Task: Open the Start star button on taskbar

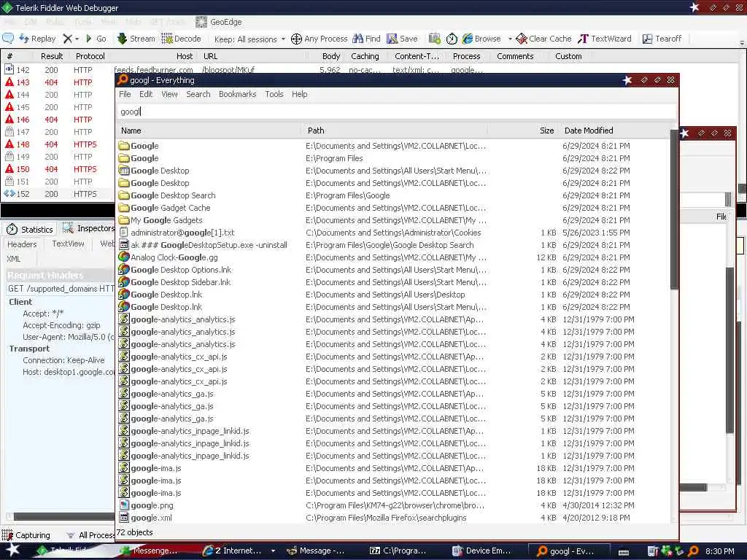Action: 12,551
